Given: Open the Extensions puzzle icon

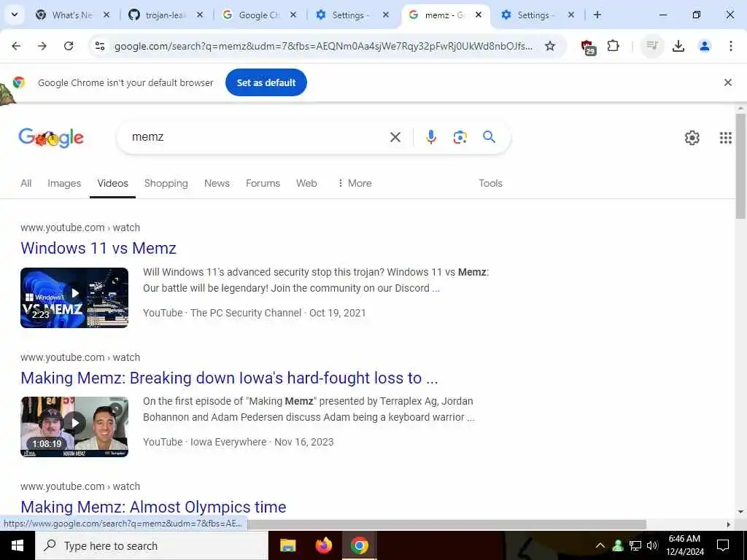Looking at the screenshot, I should coord(613,46).
